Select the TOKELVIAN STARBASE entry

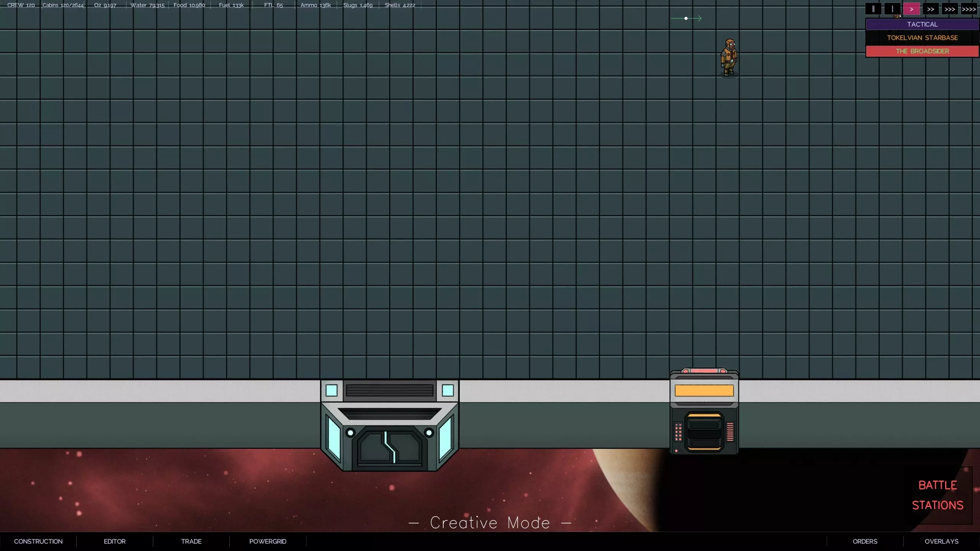[x=922, y=38]
